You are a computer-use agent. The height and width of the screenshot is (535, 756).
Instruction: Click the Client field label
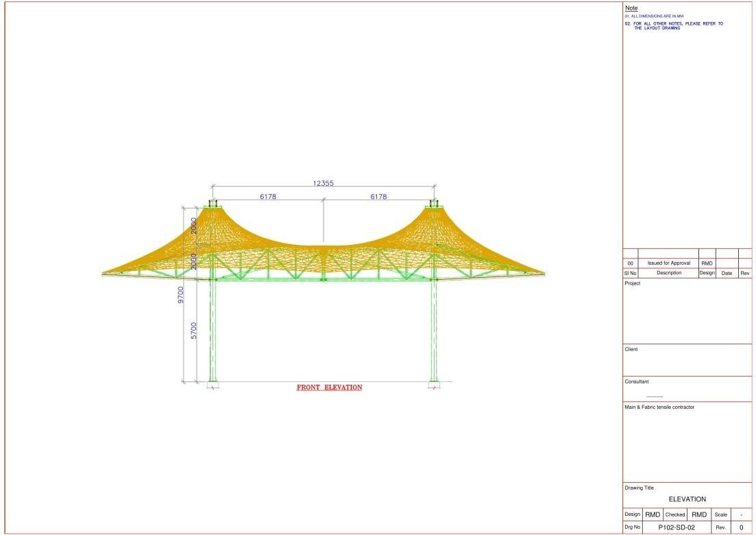point(631,349)
